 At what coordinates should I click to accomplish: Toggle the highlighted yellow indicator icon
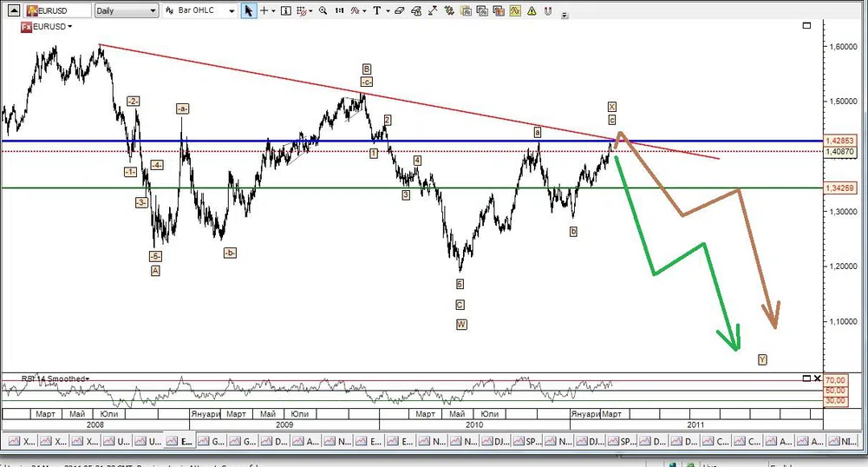click(515, 10)
